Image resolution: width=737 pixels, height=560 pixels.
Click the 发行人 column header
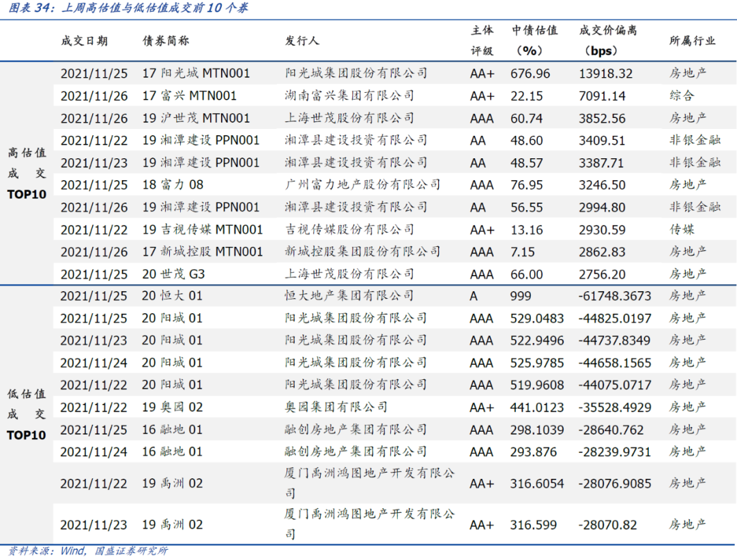click(302, 41)
